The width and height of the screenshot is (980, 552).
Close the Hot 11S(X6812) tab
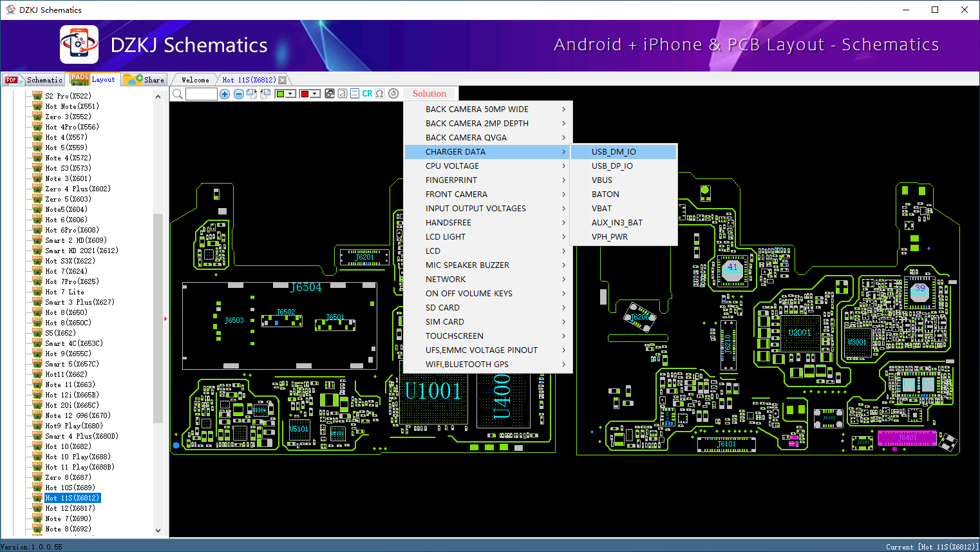282,80
